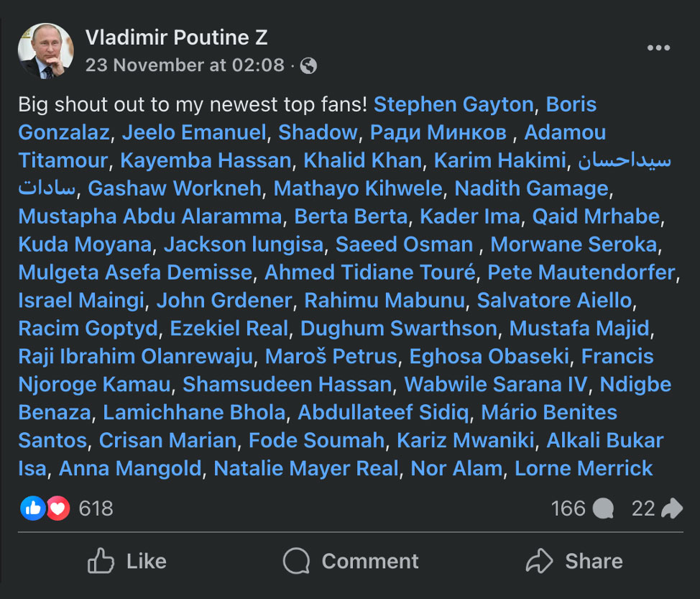The width and height of the screenshot is (700, 599).
Task: Open the three-dots post options menu
Action: [658, 48]
